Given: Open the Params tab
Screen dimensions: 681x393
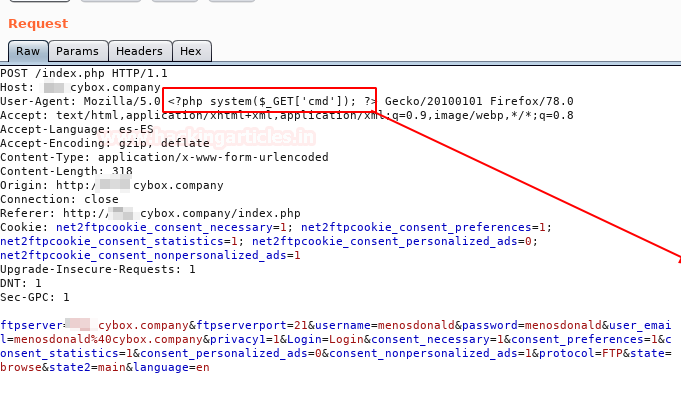Looking at the screenshot, I should (78, 51).
